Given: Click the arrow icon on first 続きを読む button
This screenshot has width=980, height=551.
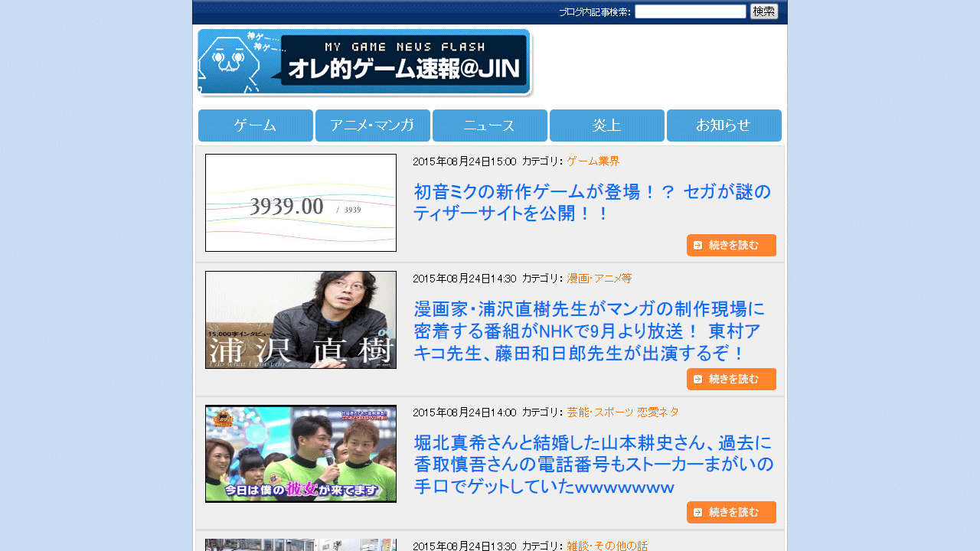Looking at the screenshot, I should click(697, 245).
